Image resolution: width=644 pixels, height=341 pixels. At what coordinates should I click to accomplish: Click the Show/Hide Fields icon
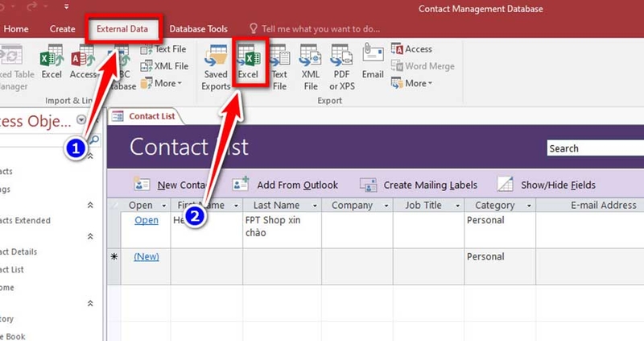coord(506,184)
